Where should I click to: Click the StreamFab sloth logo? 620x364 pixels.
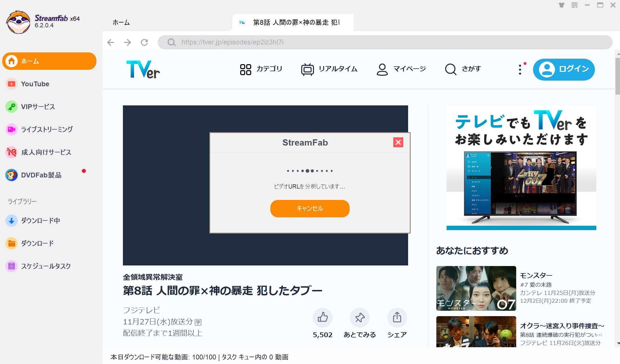point(18,22)
